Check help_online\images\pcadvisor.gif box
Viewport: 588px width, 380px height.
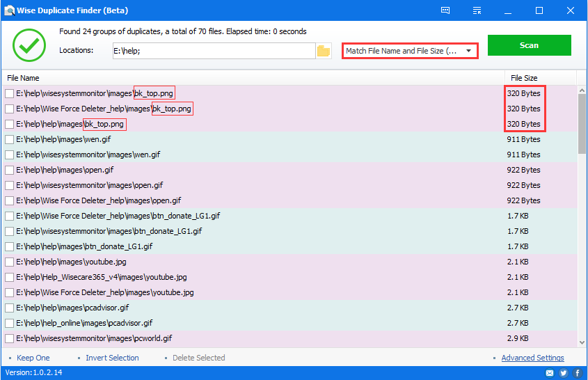pos(9,323)
